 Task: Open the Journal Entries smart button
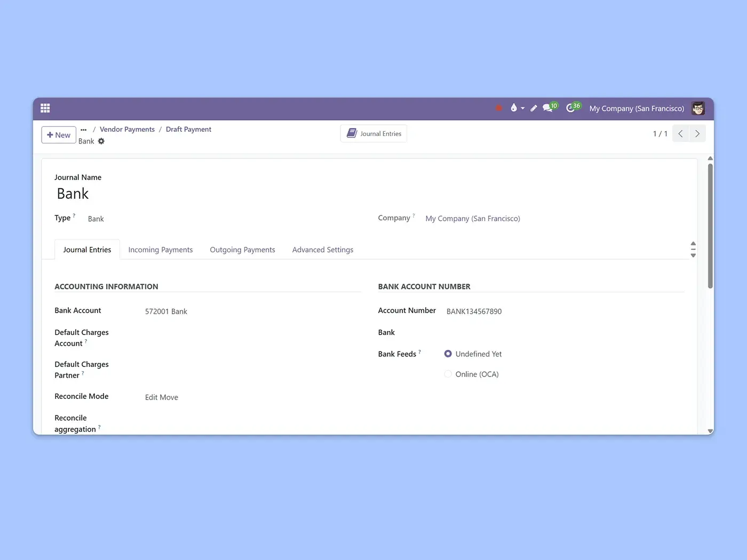pyautogui.click(x=373, y=134)
